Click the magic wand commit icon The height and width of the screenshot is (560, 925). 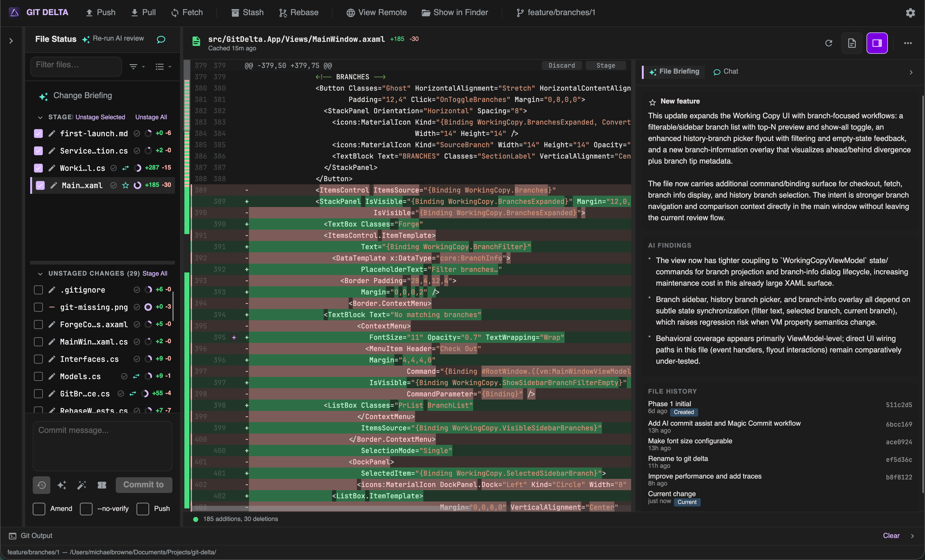point(81,485)
